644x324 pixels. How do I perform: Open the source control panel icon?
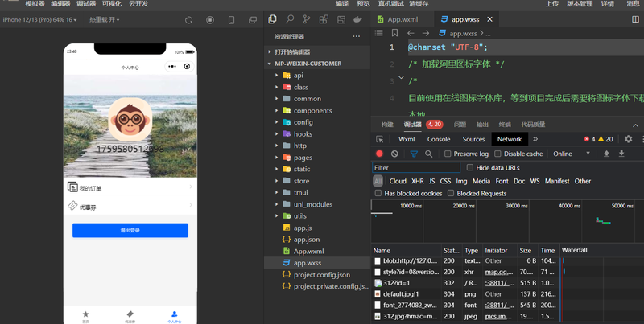tap(307, 19)
